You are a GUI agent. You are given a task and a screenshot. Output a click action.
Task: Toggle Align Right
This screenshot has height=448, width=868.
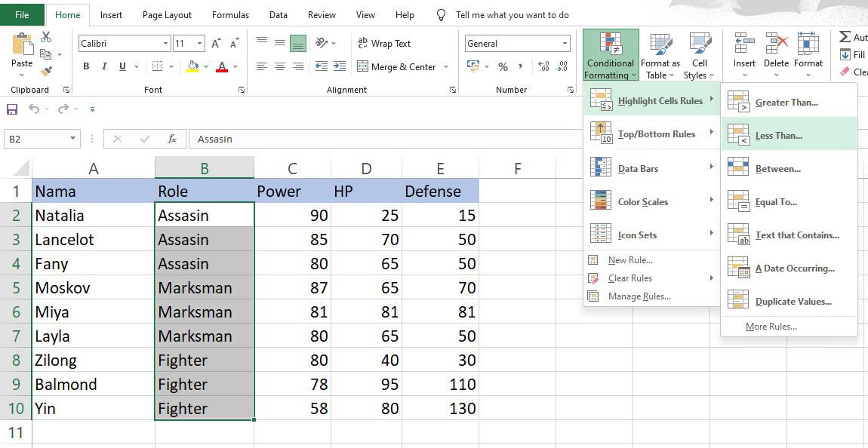[298, 66]
